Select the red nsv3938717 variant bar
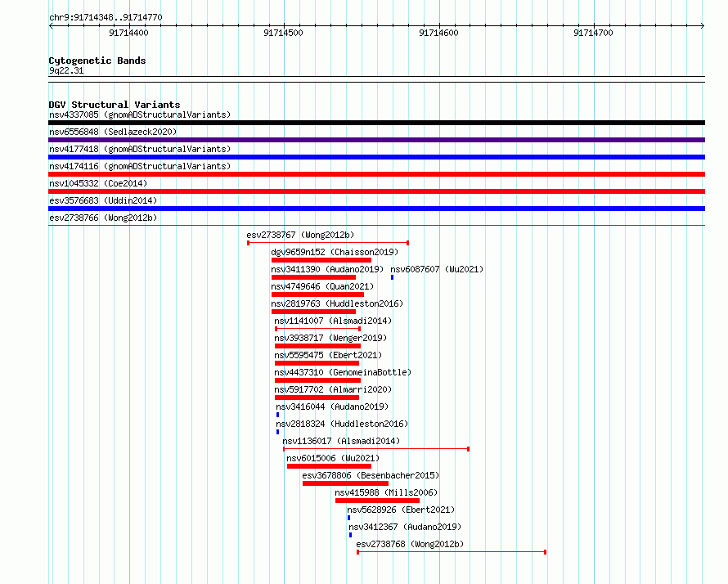The height and width of the screenshot is (584, 728). 317,346
